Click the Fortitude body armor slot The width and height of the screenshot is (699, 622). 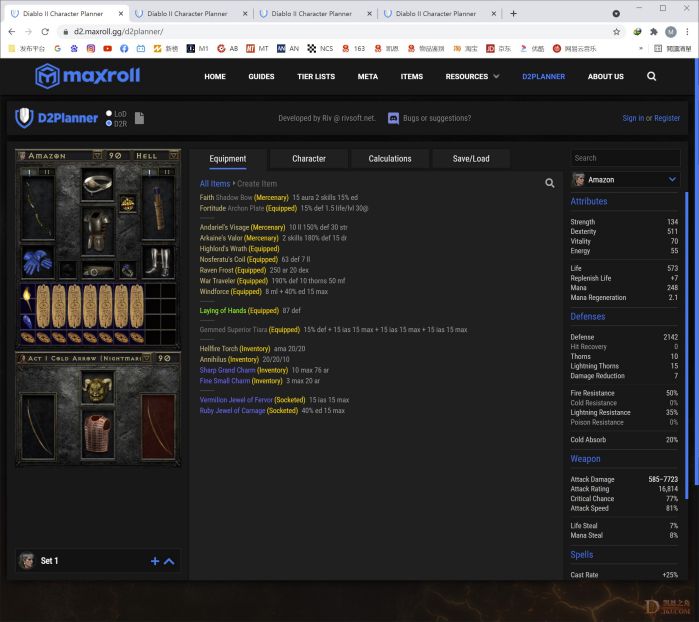click(x=98, y=231)
